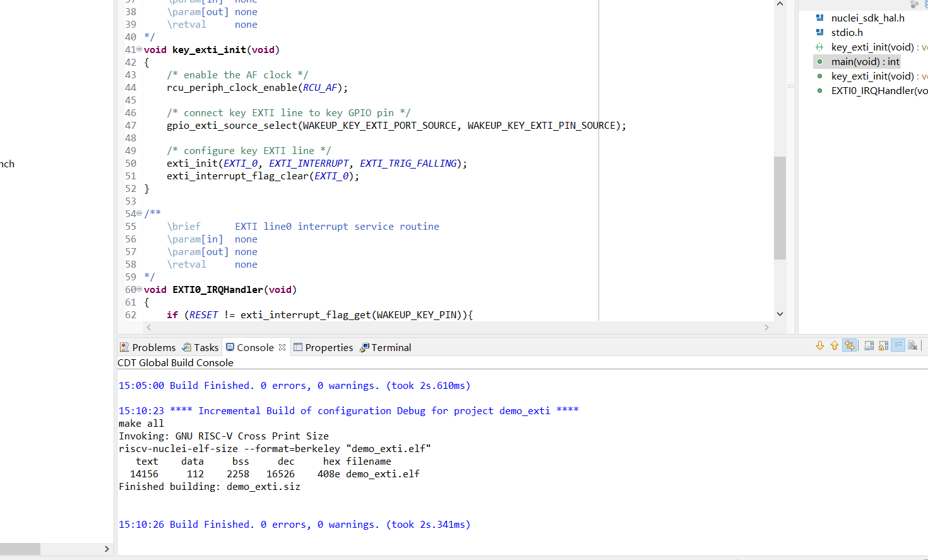Close the Console tab with its X
The width and height of the screenshot is (928, 560).
282,347
